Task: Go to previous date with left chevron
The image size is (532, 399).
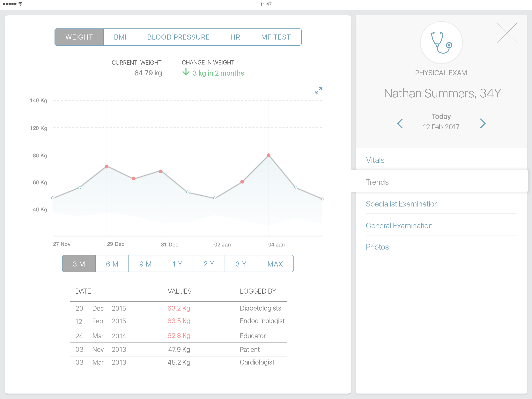Action: coord(400,124)
